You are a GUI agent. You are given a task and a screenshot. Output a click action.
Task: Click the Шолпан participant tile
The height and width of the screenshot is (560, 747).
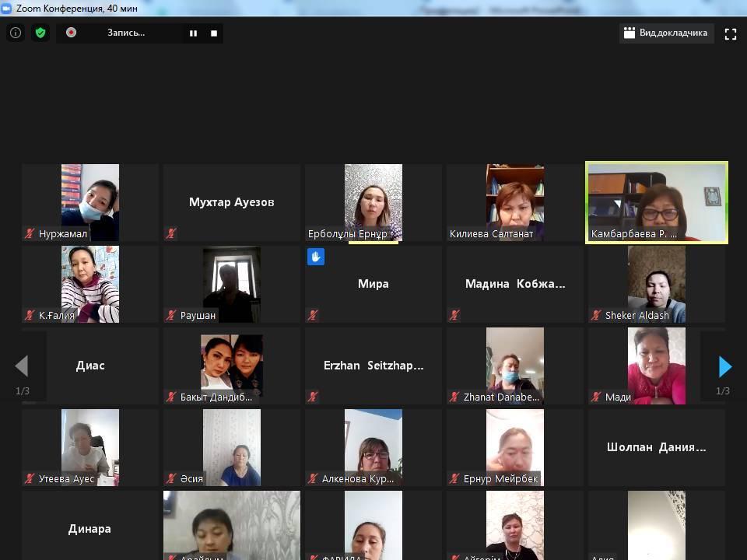[x=656, y=447]
